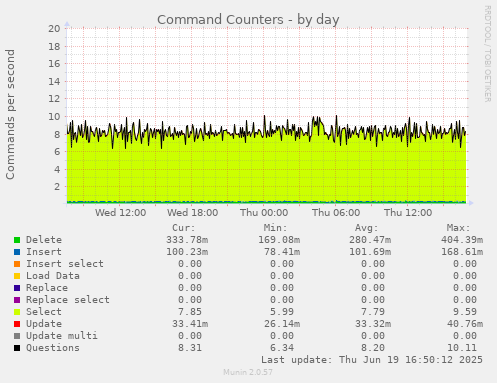Click the Wed 12:00 time axis label

pos(120,213)
